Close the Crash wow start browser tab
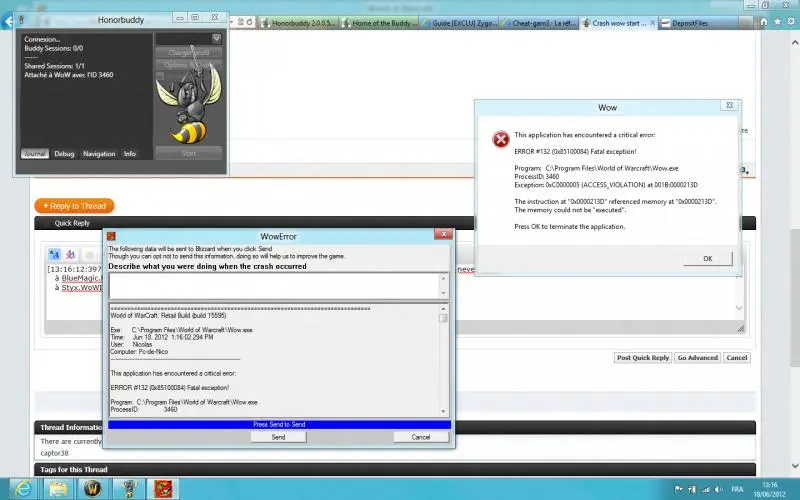This screenshot has width=800, height=500. click(x=653, y=23)
